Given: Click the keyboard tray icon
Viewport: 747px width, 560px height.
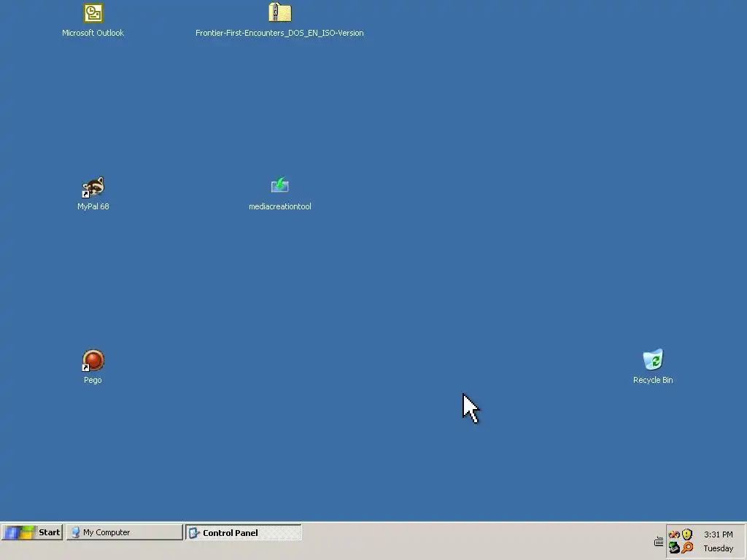Looking at the screenshot, I should [659, 542].
